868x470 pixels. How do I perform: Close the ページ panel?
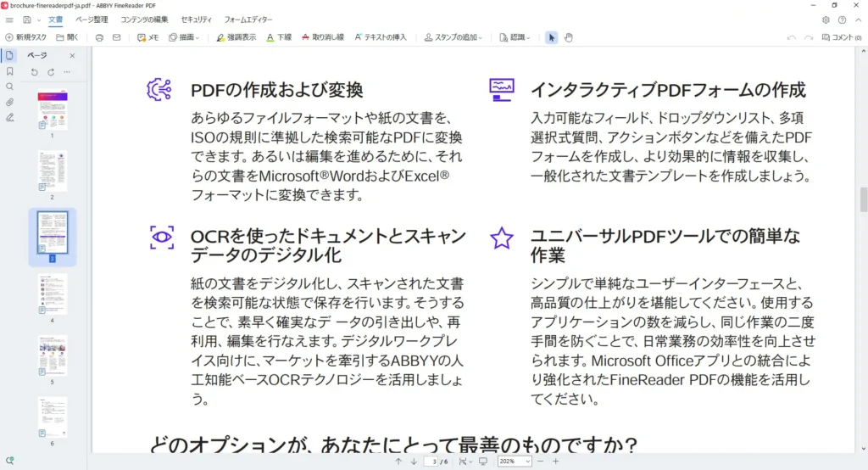pos(72,55)
